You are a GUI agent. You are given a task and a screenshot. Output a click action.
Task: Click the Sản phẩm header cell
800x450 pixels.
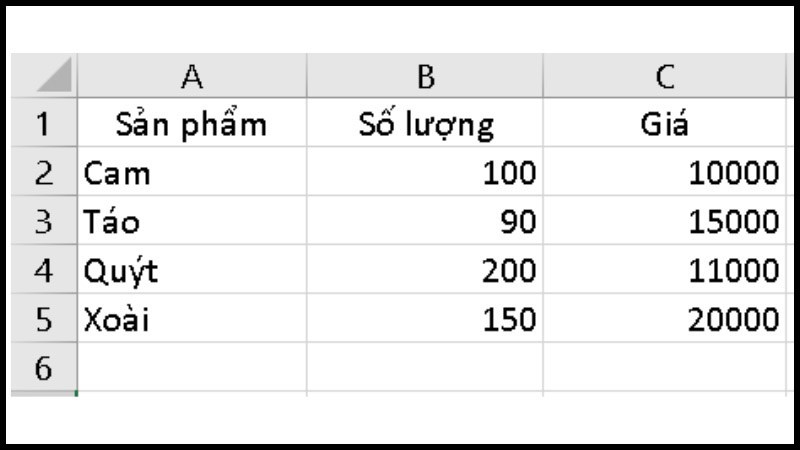(192, 122)
